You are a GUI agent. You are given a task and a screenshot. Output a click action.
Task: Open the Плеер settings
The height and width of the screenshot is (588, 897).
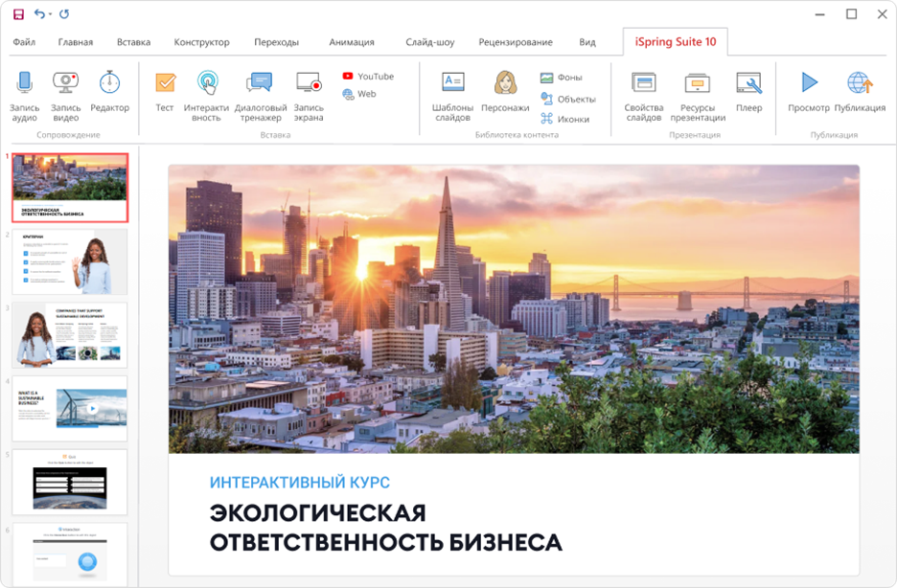click(x=748, y=92)
